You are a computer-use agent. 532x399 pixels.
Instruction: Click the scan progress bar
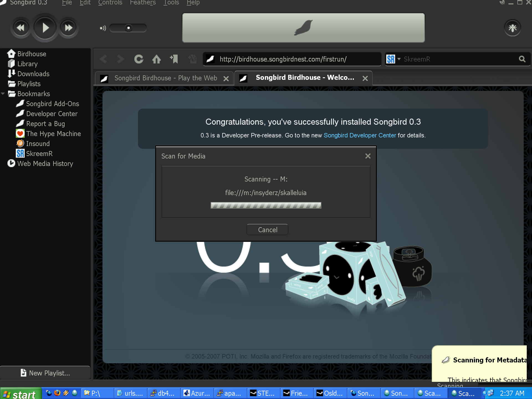(266, 205)
